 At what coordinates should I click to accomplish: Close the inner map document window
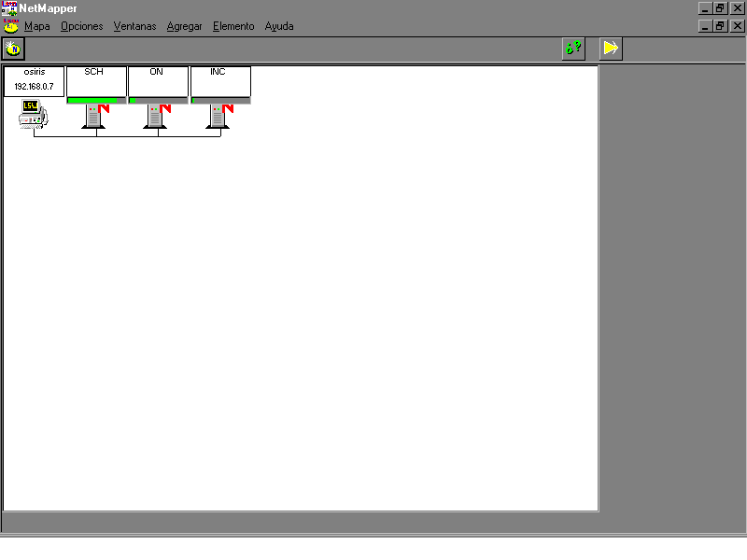[x=737, y=26]
